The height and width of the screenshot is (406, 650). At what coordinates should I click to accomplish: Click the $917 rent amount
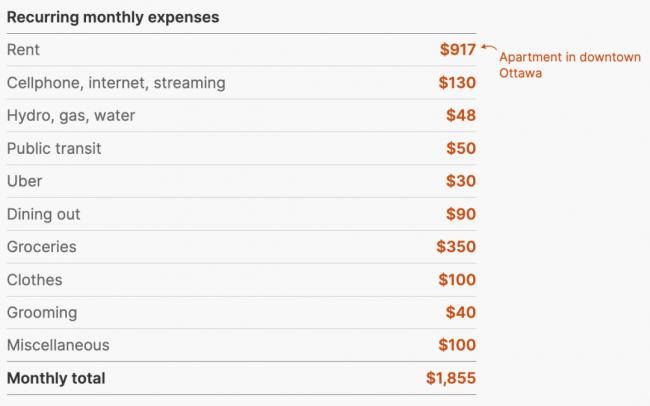tap(458, 49)
